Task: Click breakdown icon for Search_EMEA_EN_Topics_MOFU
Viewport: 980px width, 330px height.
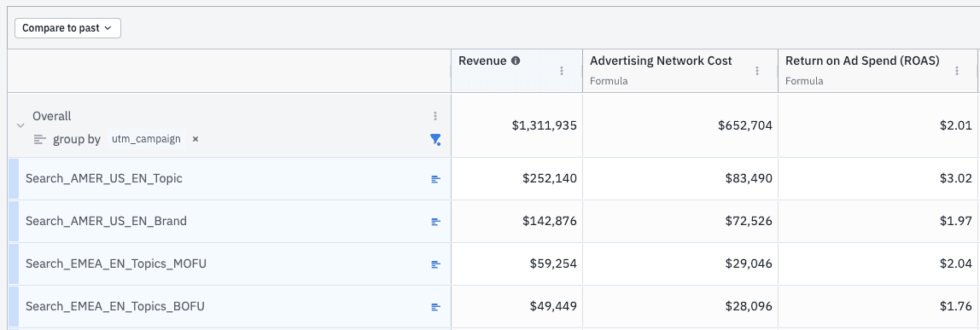Action: [x=435, y=264]
